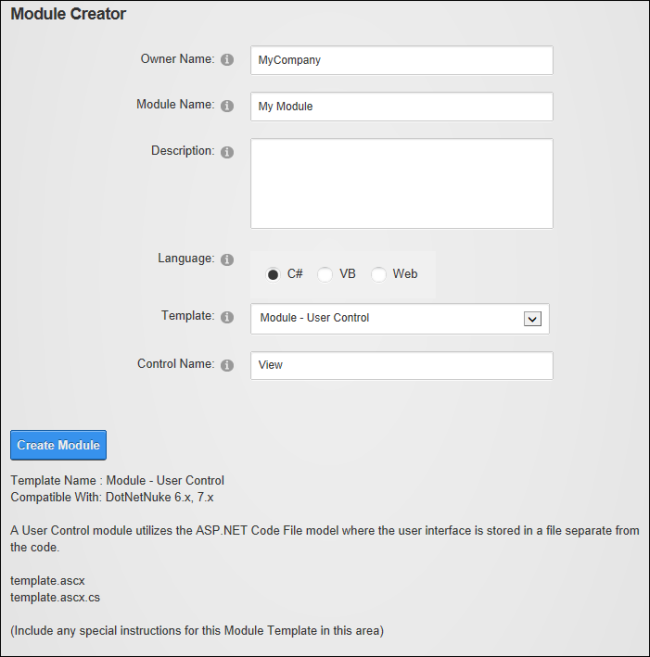Select the Web language radio button
This screenshot has height=657, width=650.
coord(378,275)
